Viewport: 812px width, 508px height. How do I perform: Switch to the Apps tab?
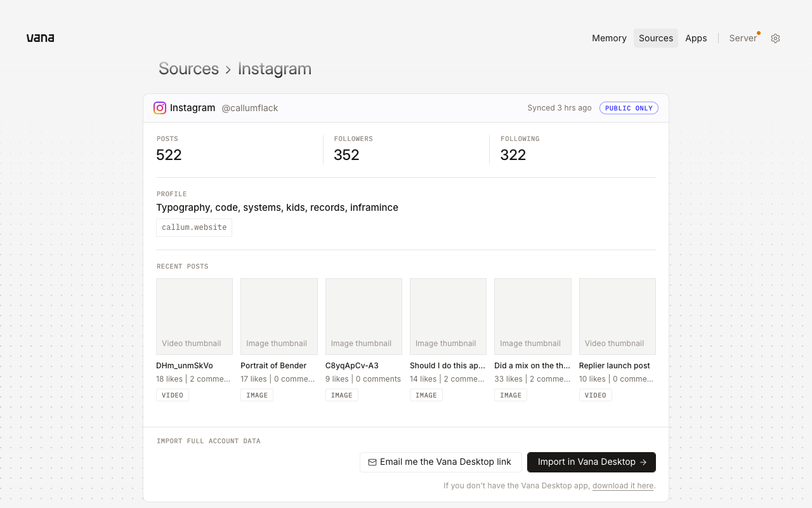click(696, 38)
